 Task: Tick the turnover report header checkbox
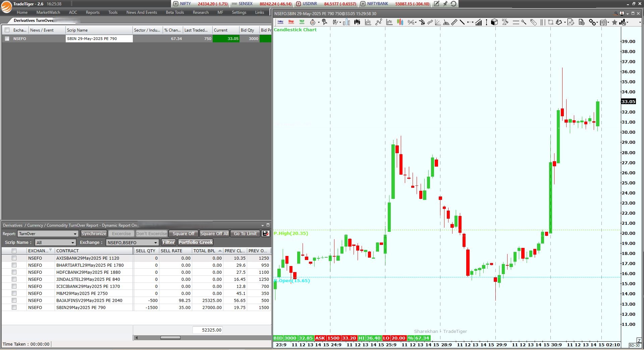[14, 251]
